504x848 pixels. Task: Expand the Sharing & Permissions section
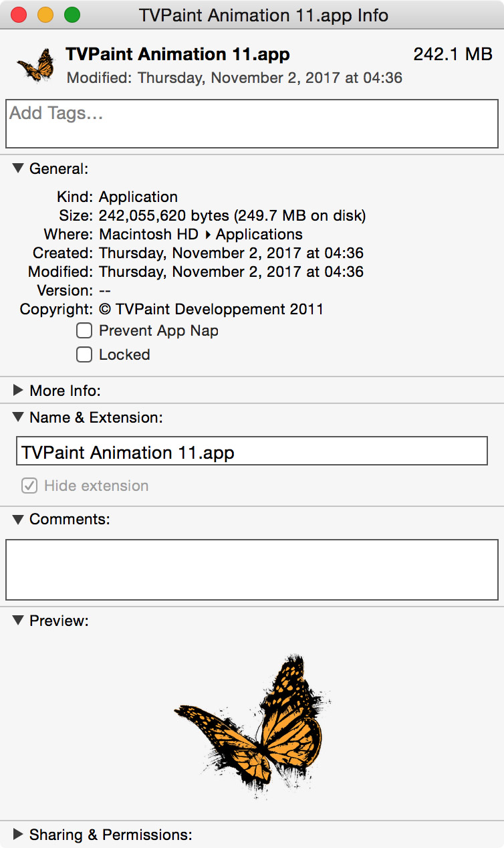pyautogui.click(x=18, y=835)
